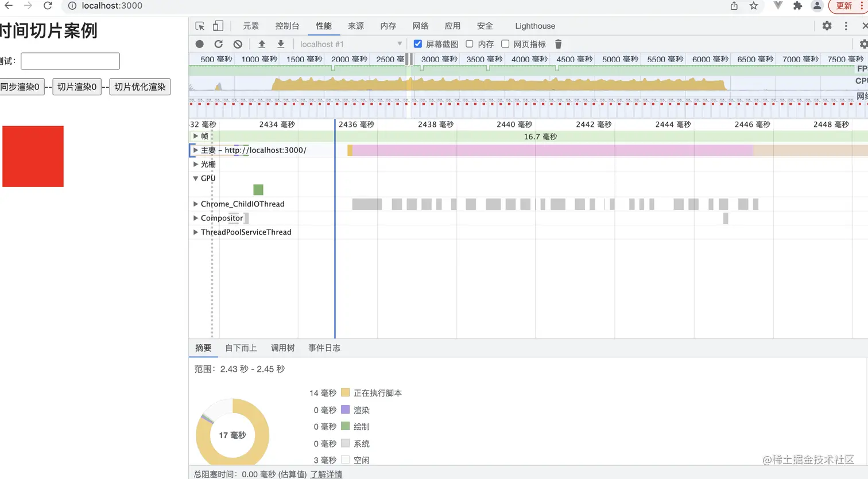Click the 切片优化渲染 button

pyautogui.click(x=140, y=87)
